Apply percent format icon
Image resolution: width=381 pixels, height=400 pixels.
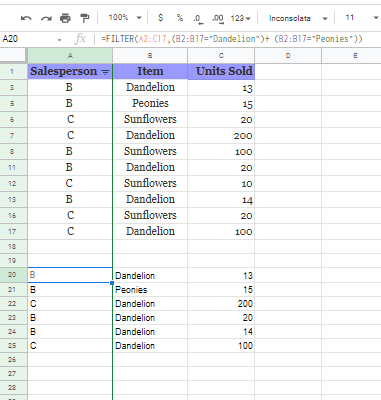[x=180, y=18]
